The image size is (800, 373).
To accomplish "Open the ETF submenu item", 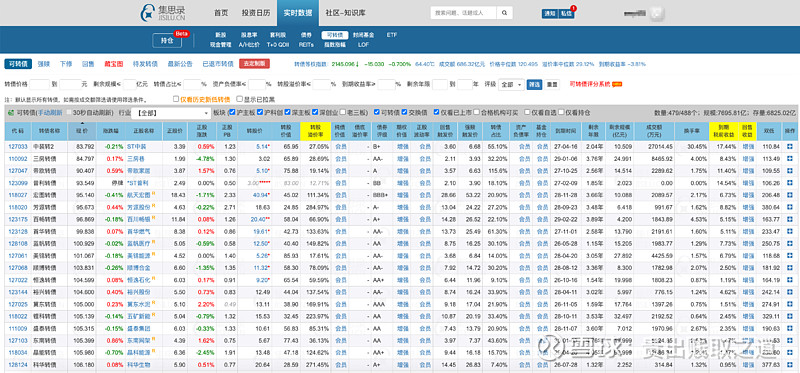I will [391, 35].
